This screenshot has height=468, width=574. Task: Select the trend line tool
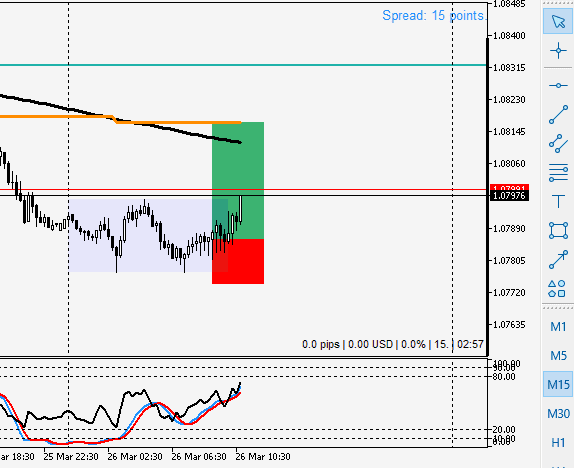coord(558,115)
